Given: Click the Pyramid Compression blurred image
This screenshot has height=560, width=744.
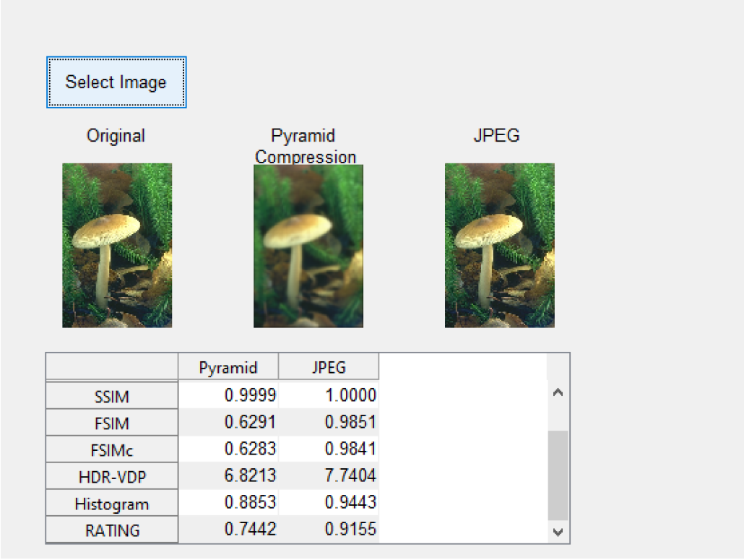Looking at the screenshot, I should [x=308, y=246].
